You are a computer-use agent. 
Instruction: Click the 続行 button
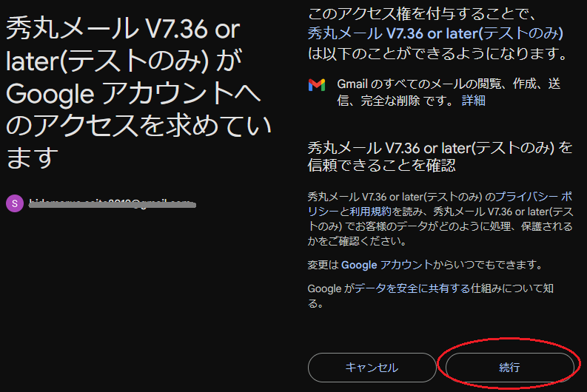click(x=509, y=368)
